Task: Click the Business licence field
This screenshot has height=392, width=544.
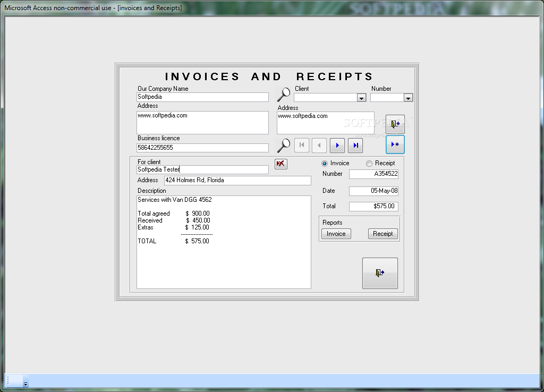Action: point(202,148)
